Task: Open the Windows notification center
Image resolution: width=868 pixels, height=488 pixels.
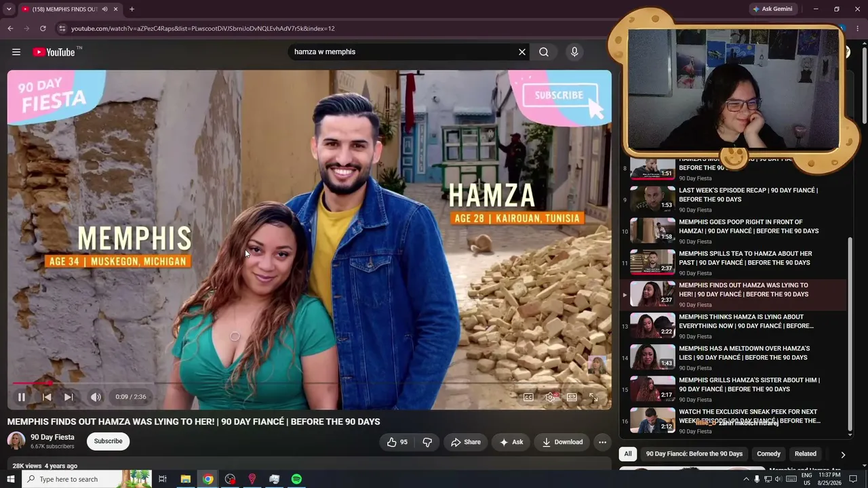Action: click(x=853, y=479)
